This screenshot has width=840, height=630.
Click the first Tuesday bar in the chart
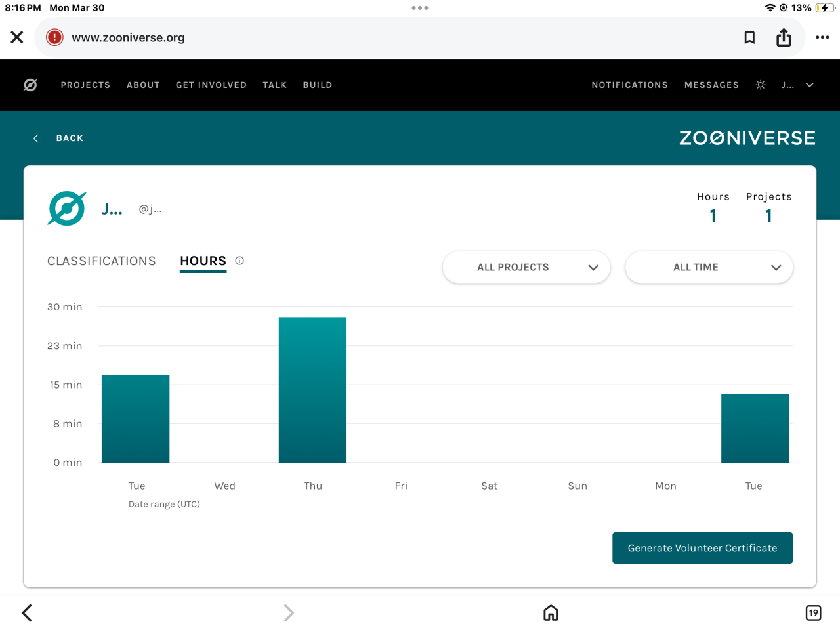136,419
